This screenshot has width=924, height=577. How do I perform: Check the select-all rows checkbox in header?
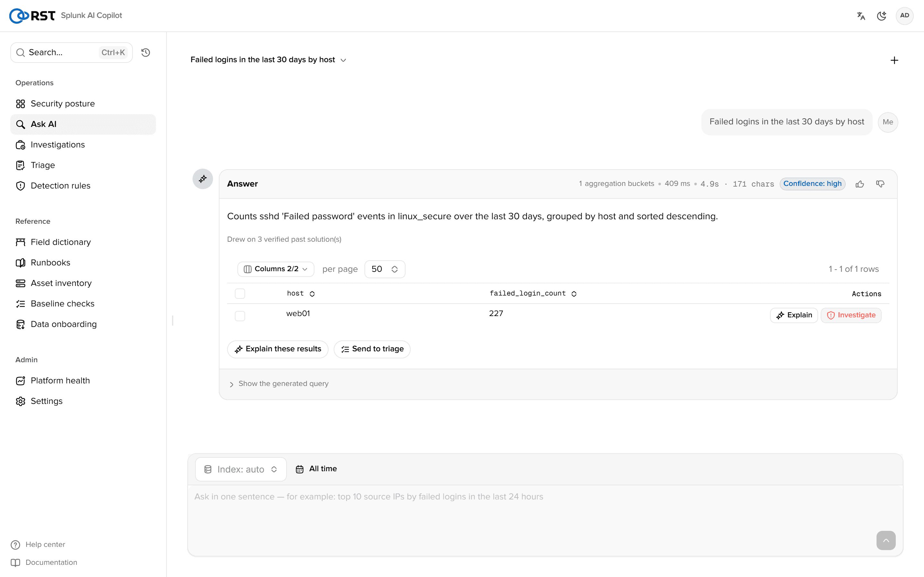click(240, 293)
